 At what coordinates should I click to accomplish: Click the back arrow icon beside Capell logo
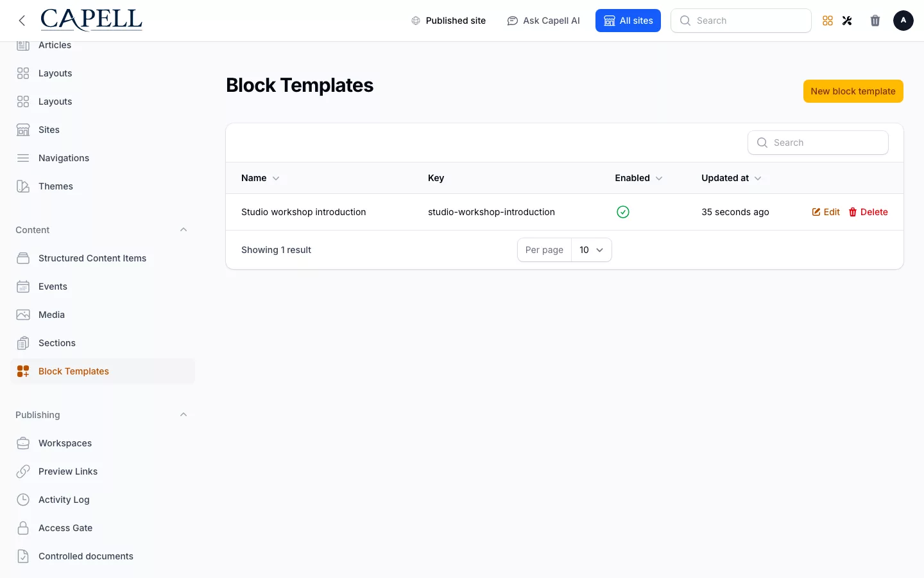tap(22, 21)
